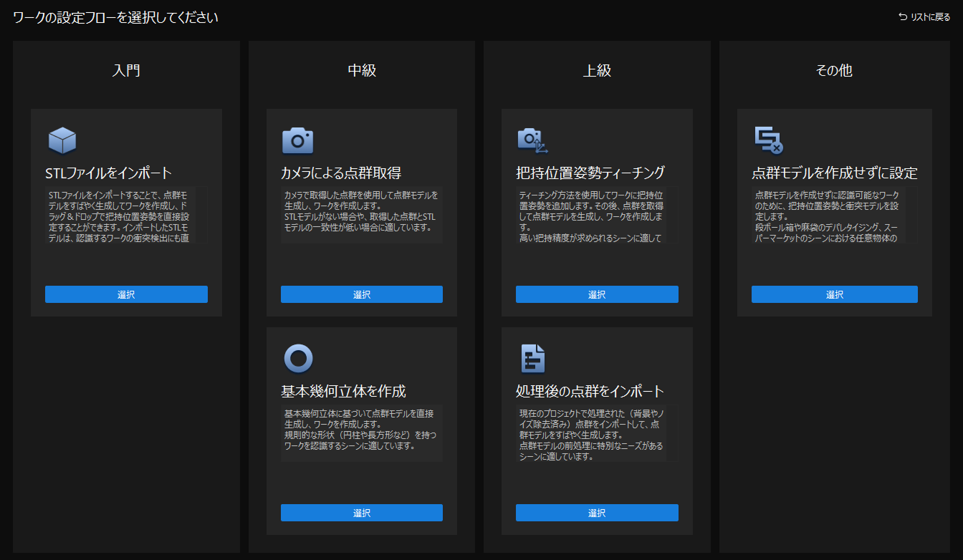Click the 中級 column heading
This screenshot has height=560, width=963.
[362, 71]
